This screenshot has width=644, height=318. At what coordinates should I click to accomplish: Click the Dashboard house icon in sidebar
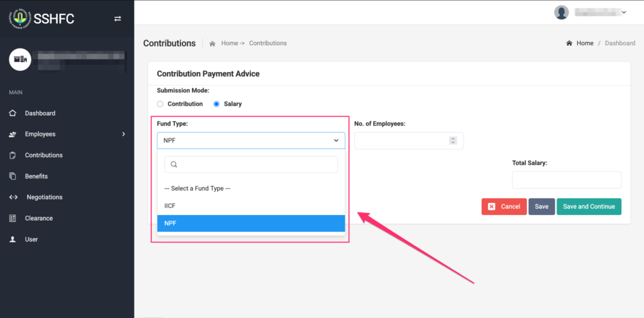(13, 113)
